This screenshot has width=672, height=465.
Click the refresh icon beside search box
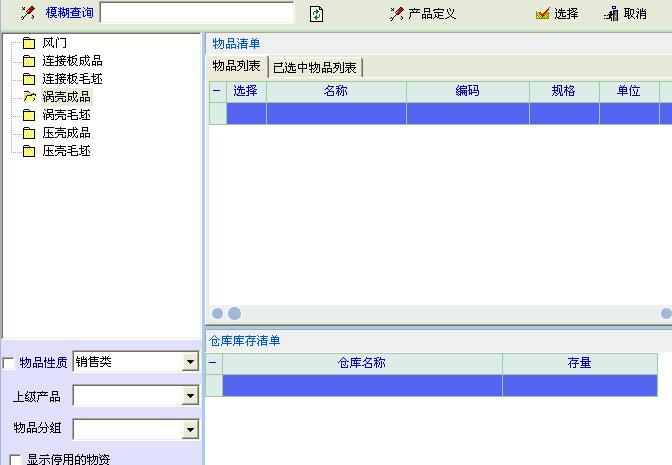click(x=316, y=13)
